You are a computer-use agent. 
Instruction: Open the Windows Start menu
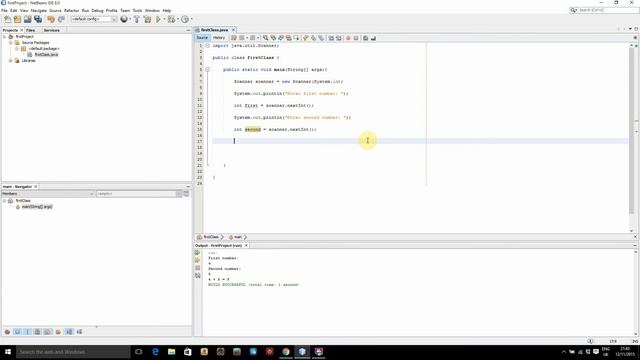(x=8, y=352)
